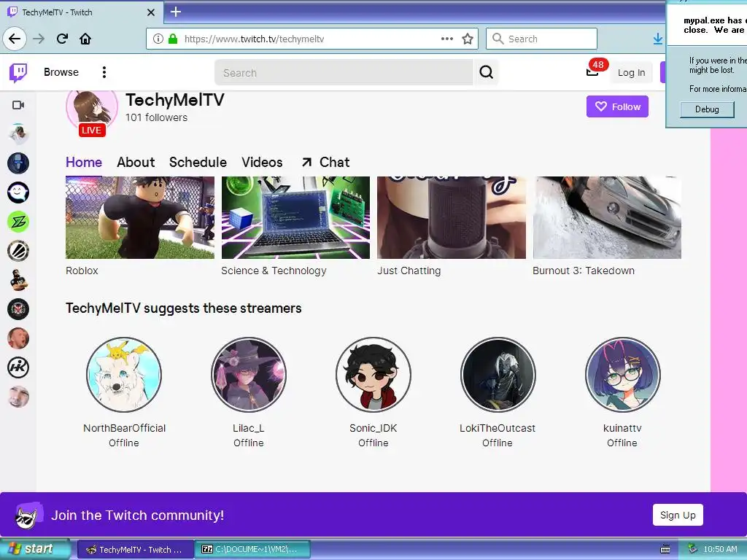Click the browser forward arrow

pyautogui.click(x=39, y=39)
